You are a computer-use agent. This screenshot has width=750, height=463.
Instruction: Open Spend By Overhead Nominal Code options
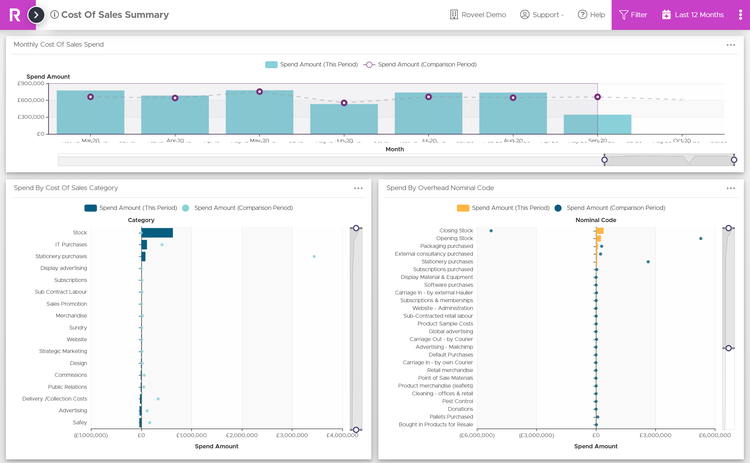[731, 188]
